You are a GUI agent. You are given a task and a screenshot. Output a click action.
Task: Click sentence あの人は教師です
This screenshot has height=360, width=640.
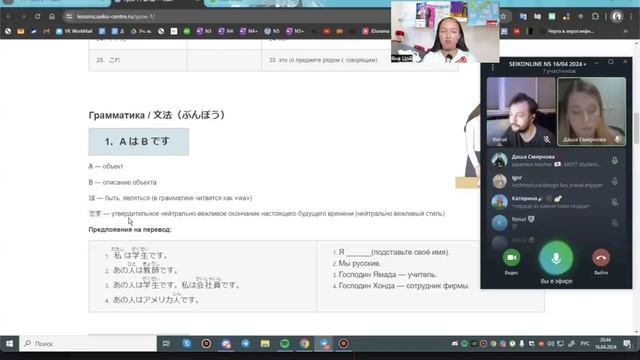point(145,270)
